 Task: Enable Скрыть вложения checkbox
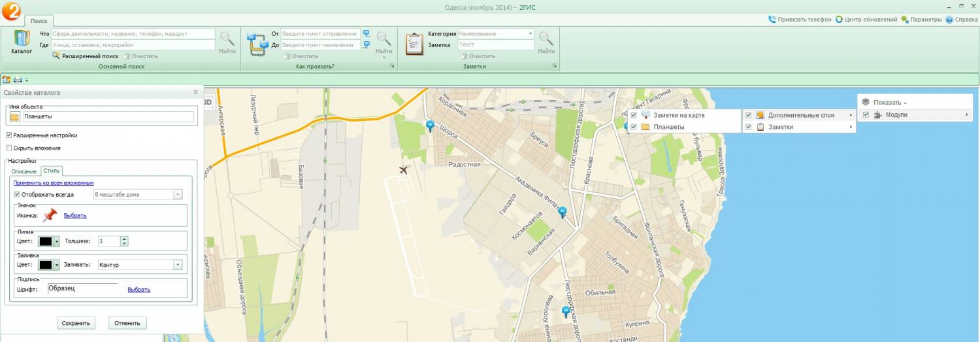click(x=9, y=148)
